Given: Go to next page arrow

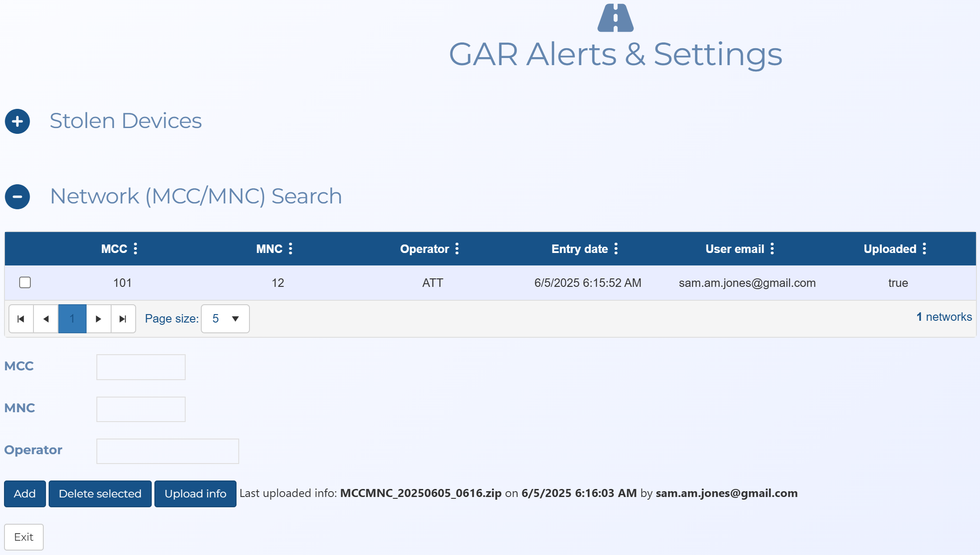Looking at the screenshot, I should pyautogui.click(x=98, y=319).
